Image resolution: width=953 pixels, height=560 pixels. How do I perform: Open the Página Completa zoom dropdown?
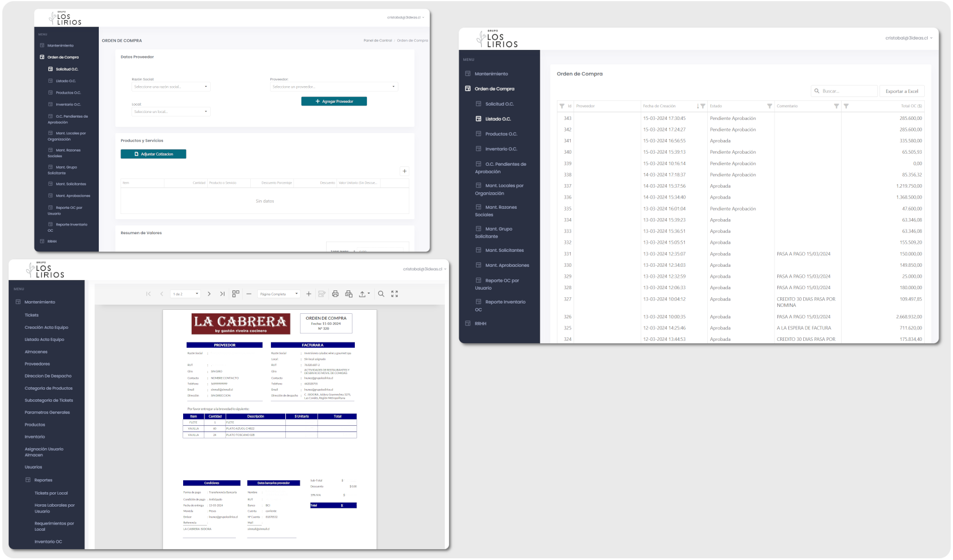[278, 294]
